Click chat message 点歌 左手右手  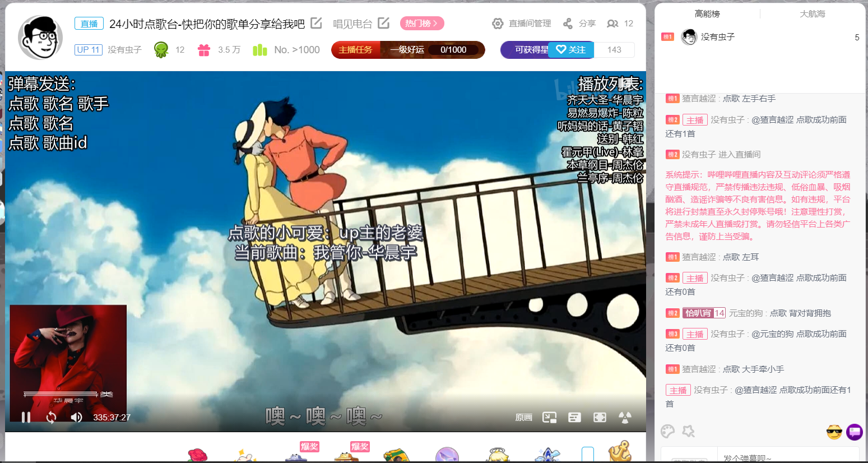coord(749,99)
